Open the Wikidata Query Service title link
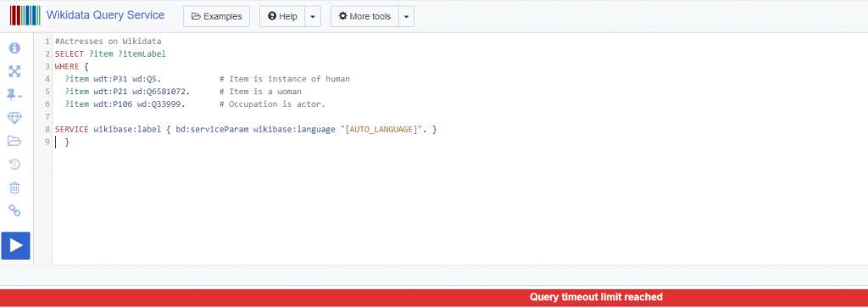Viewport: 868px width, 308px height. [105, 15]
